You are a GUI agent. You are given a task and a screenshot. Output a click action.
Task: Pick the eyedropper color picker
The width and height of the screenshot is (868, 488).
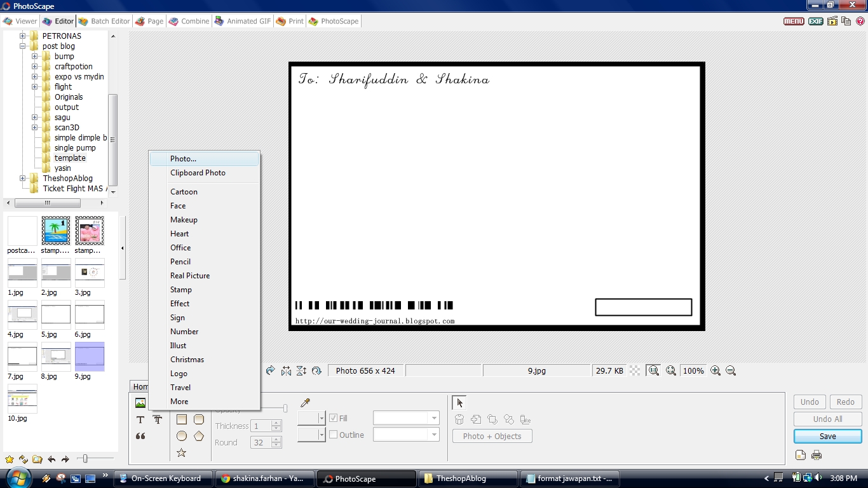305,403
